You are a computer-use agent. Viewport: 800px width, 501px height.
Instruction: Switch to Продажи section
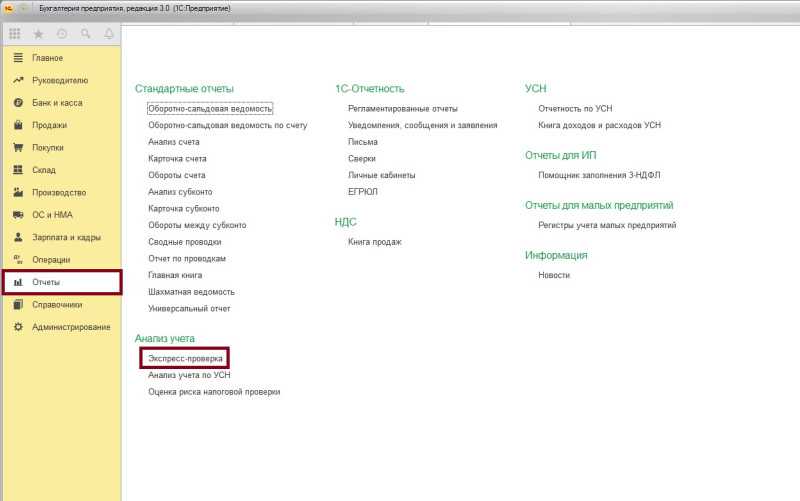point(49,125)
